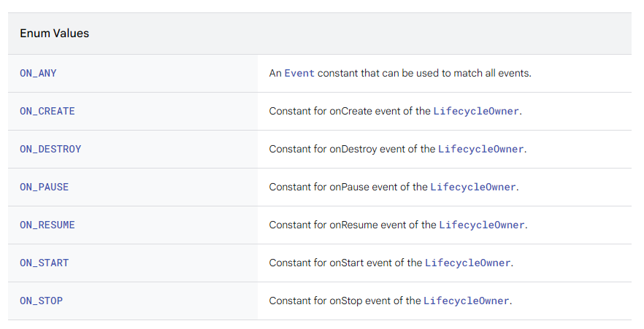Viewport: 644px width, 329px height.
Task: Open the ON_START enum value link
Action: point(45,263)
